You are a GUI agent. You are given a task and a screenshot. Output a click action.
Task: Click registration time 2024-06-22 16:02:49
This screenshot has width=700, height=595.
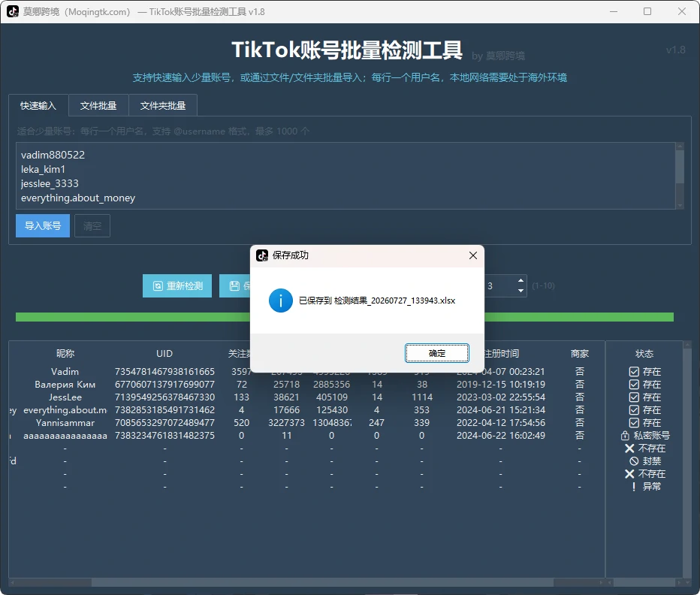click(x=501, y=436)
